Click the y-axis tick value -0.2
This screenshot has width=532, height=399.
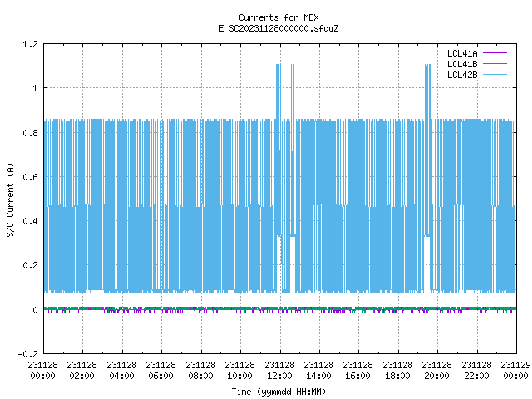(27, 354)
